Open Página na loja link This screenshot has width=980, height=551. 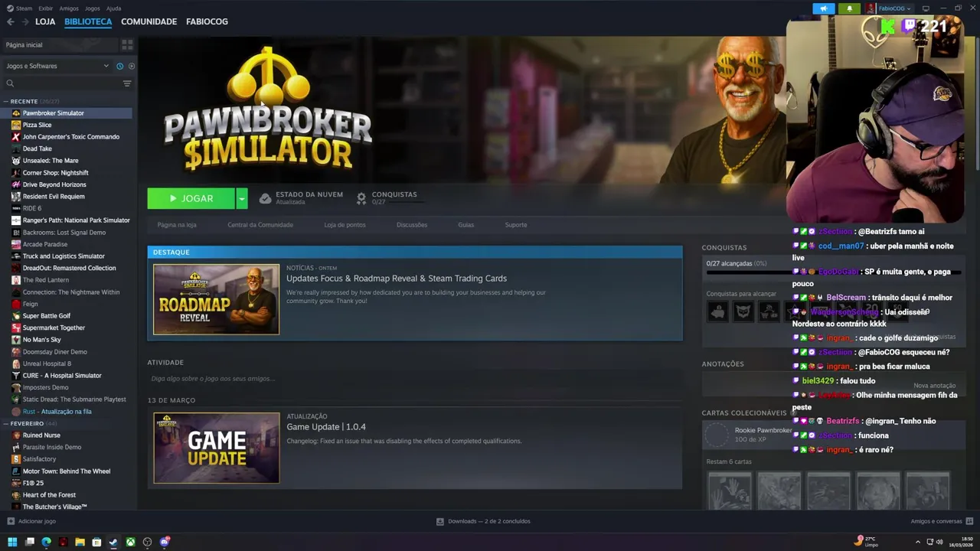coord(177,225)
